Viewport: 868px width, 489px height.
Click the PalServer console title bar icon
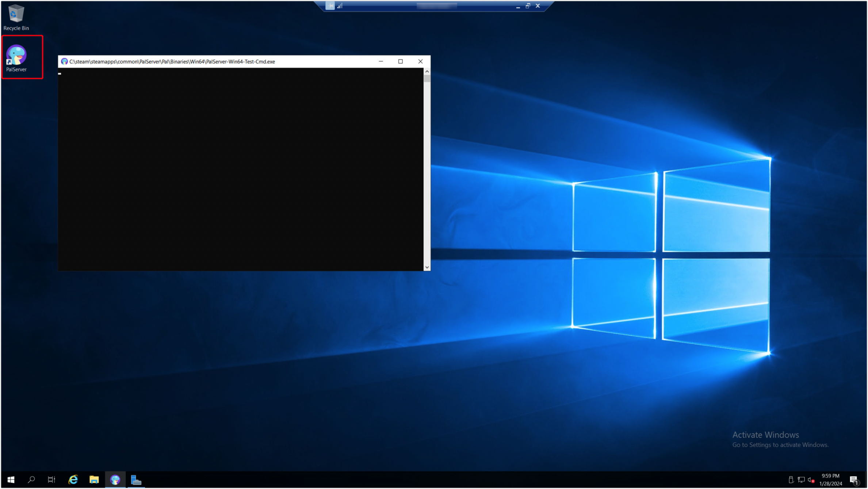64,61
